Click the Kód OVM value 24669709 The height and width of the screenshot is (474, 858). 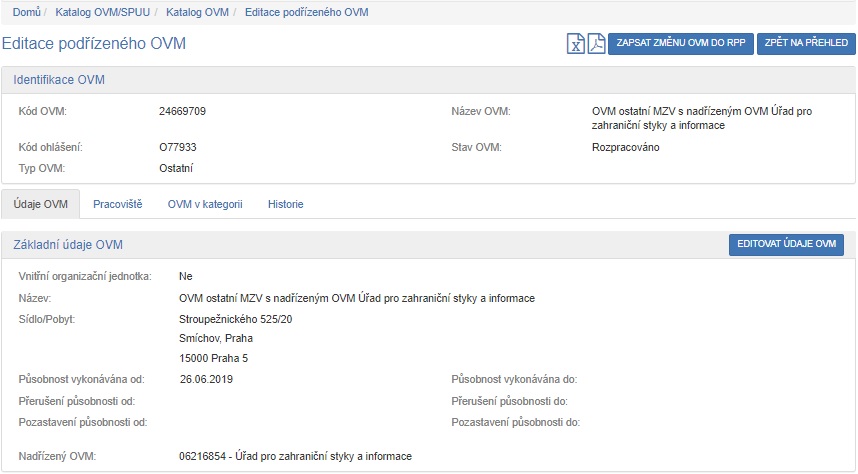(x=183, y=110)
